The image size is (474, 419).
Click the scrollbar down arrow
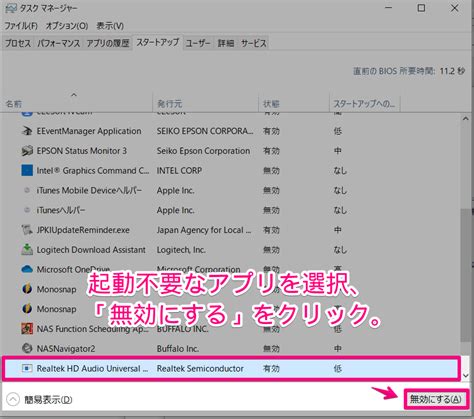click(x=466, y=376)
